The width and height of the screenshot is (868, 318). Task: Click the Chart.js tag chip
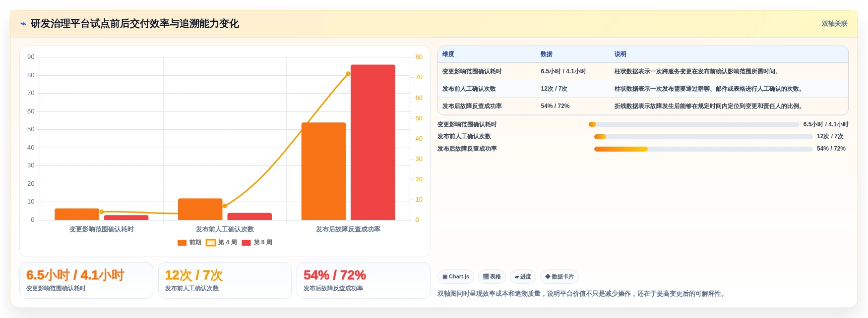point(456,277)
